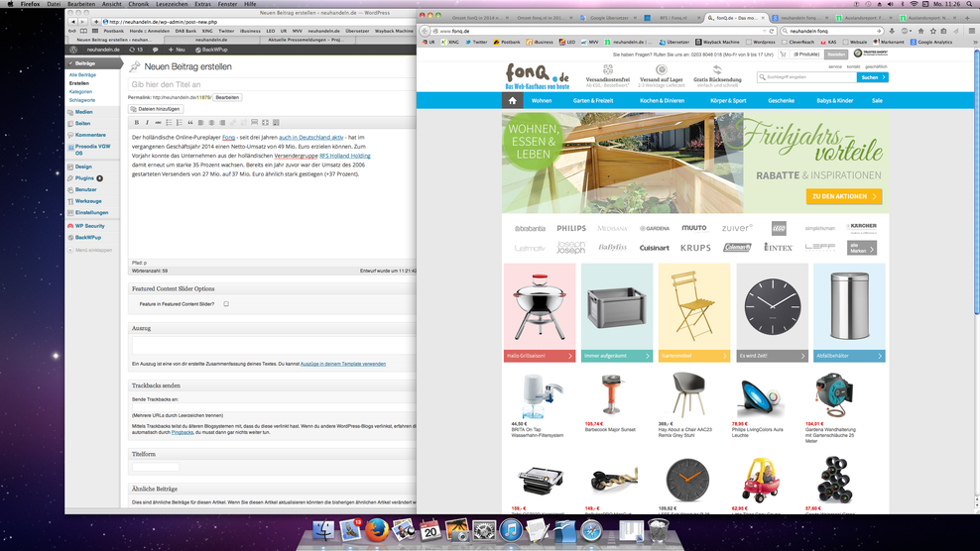Image resolution: width=980 pixels, height=551 pixels.
Task: Open Schlagworte link in WordPress sidebar
Action: click(82, 100)
